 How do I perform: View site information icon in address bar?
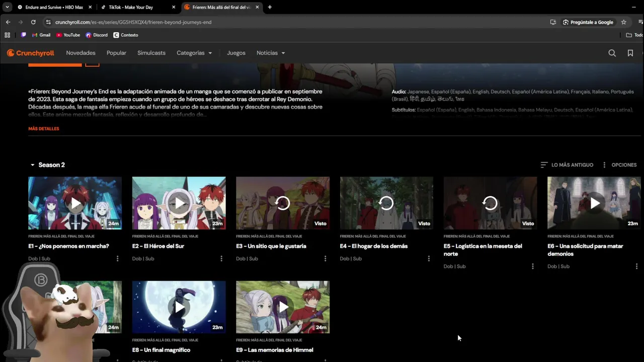[48, 22]
